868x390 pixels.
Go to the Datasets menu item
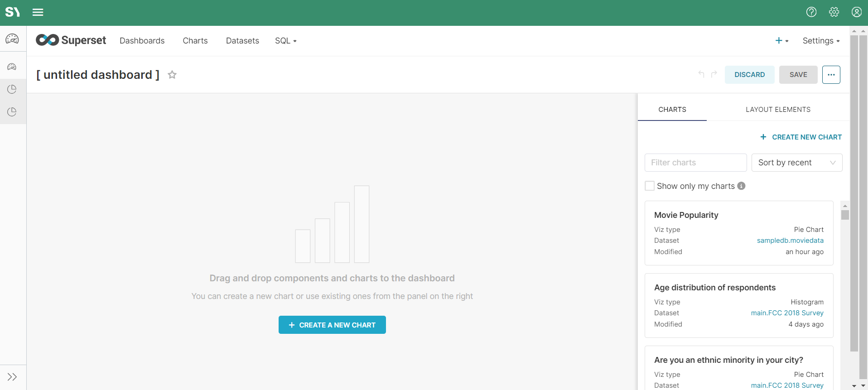tap(242, 41)
